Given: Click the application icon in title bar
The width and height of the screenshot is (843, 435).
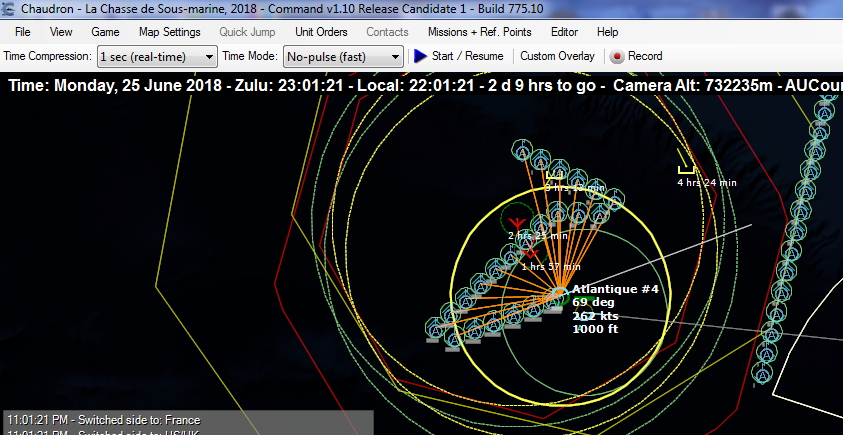Looking at the screenshot, I should (x=8, y=9).
